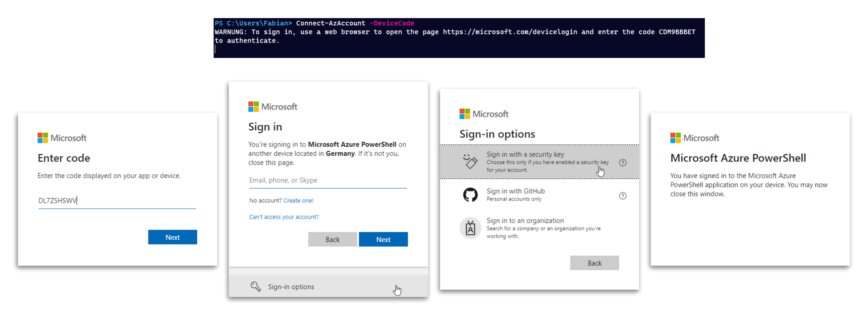This screenshot has height=315, width=868.
Task: Click the Sign-in options heading
Action: tap(497, 134)
